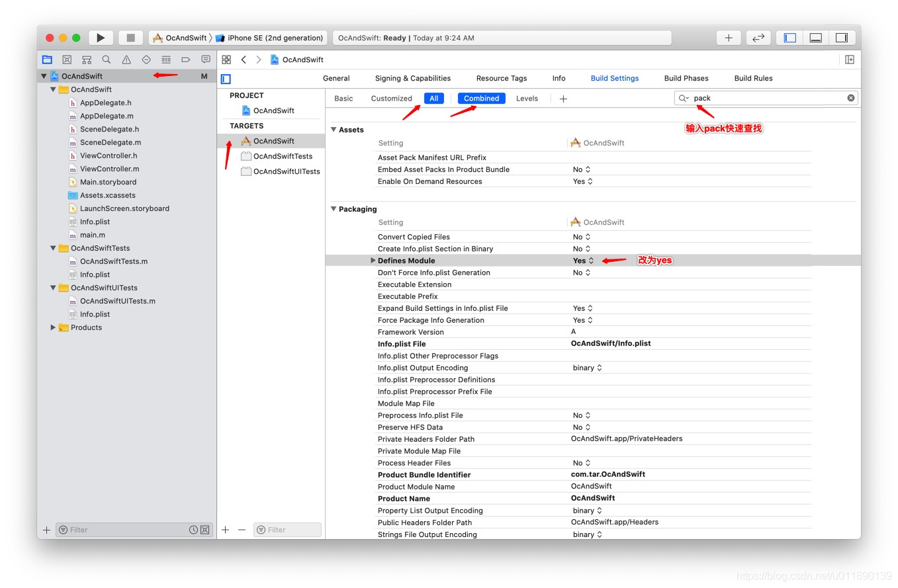The image size is (898, 588).
Task: Collapse the OcAndSwift project root
Action: [44, 76]
